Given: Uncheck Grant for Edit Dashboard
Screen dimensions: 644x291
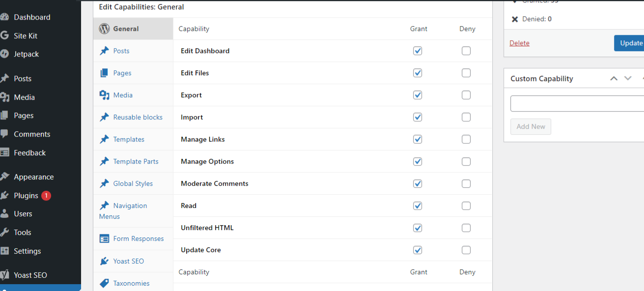Looking at the screenshot, I should 418,51.
